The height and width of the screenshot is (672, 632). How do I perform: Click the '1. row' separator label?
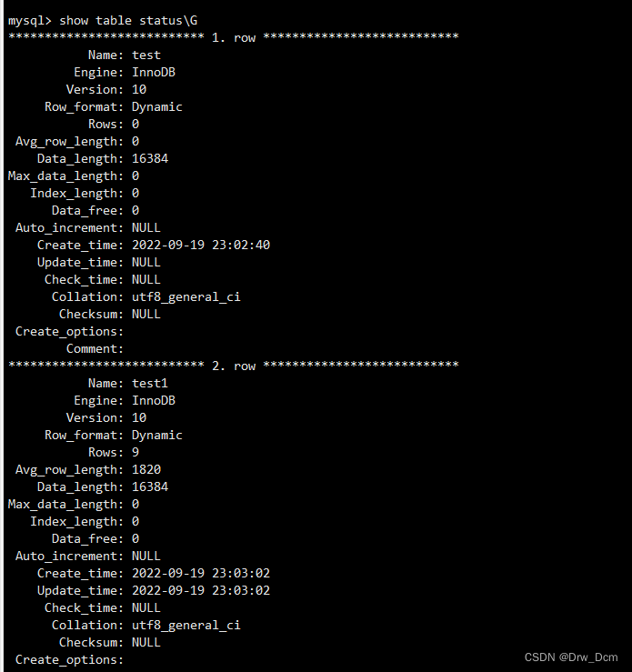[x=234, y=37]
